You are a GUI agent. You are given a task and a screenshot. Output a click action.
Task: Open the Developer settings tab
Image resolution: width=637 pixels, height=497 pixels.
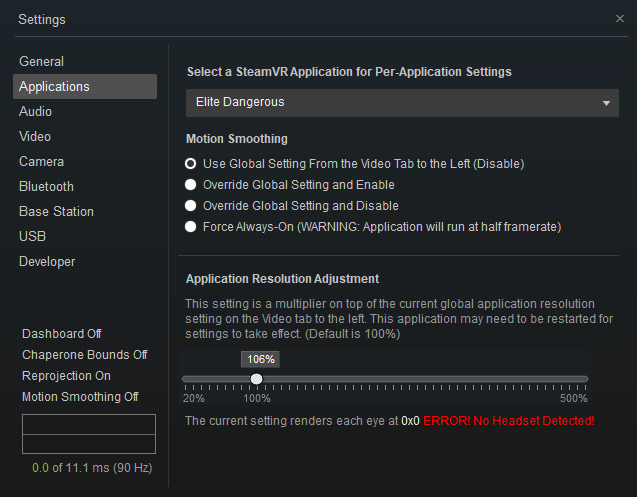coord(47,261)
